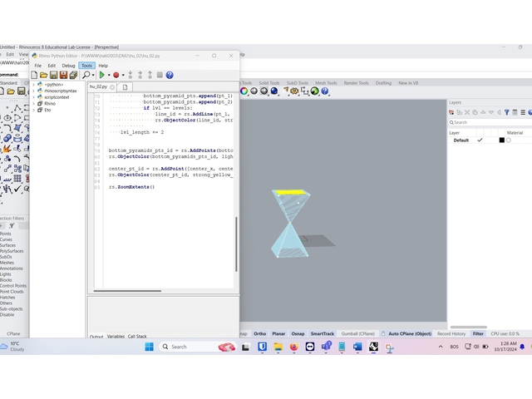
Task: Click the Variables tab at bottom
Action: point(116,337)
